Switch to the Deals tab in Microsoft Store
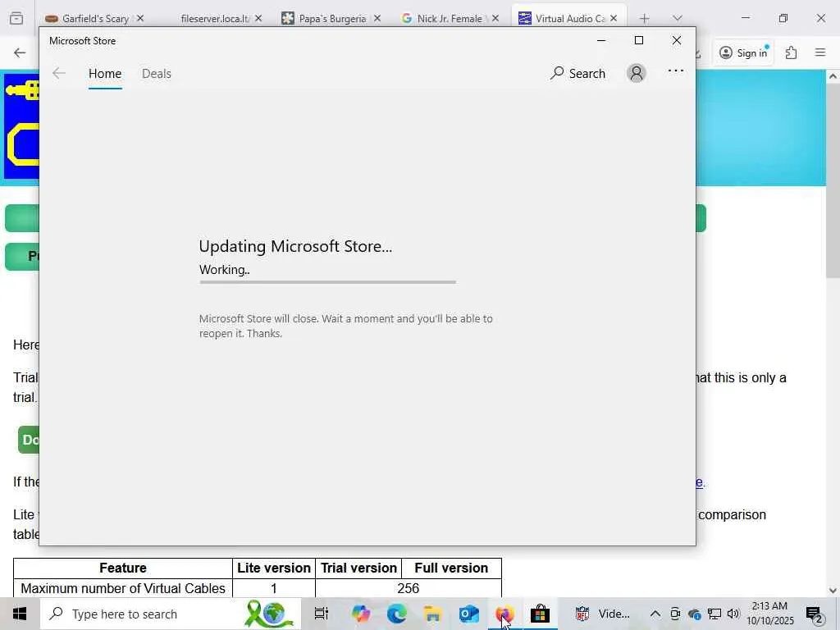 pyautogui.click(x=157, y=73)
